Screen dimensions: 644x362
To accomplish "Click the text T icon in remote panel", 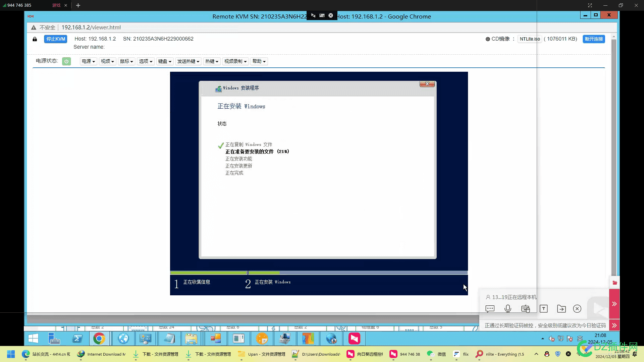I will coord(544,309).
